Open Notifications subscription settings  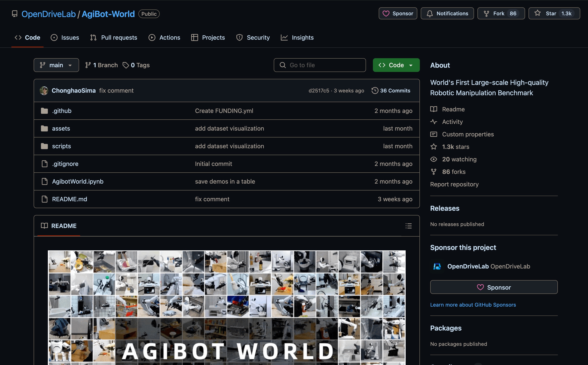[447, 14]
